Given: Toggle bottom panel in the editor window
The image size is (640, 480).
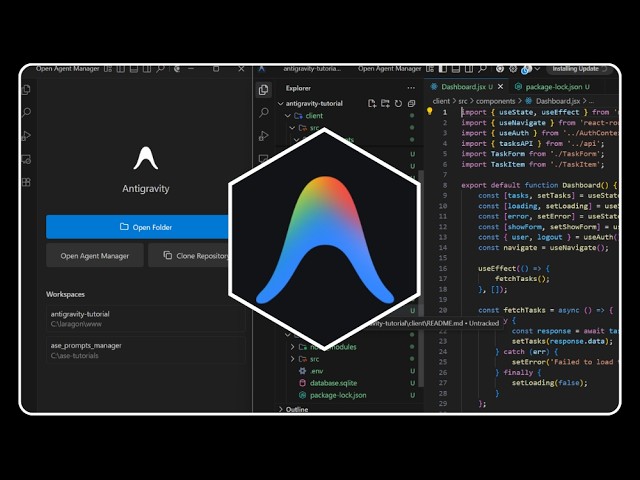Looking at the screenshot, I should coord(456,69).
